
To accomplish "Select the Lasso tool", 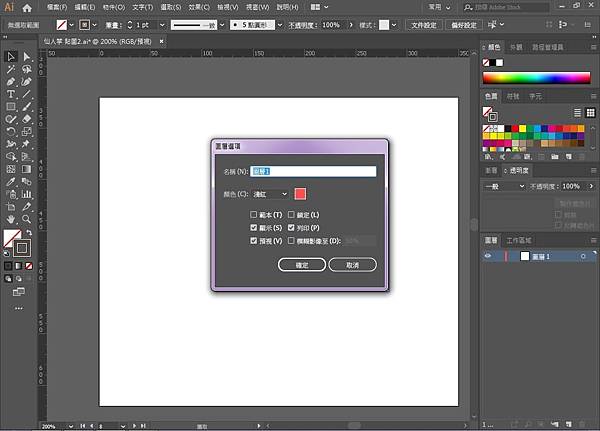I will (x=26, y=69).
